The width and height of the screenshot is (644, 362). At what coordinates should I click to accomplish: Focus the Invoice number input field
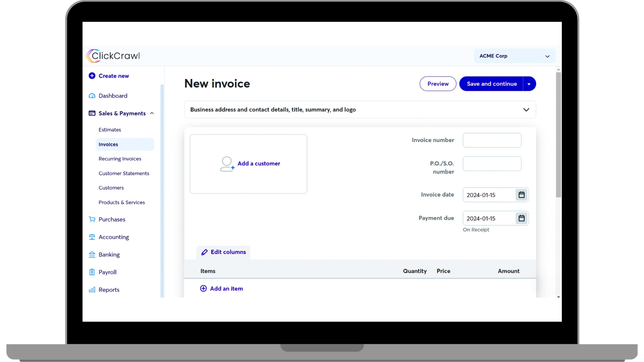492,140
